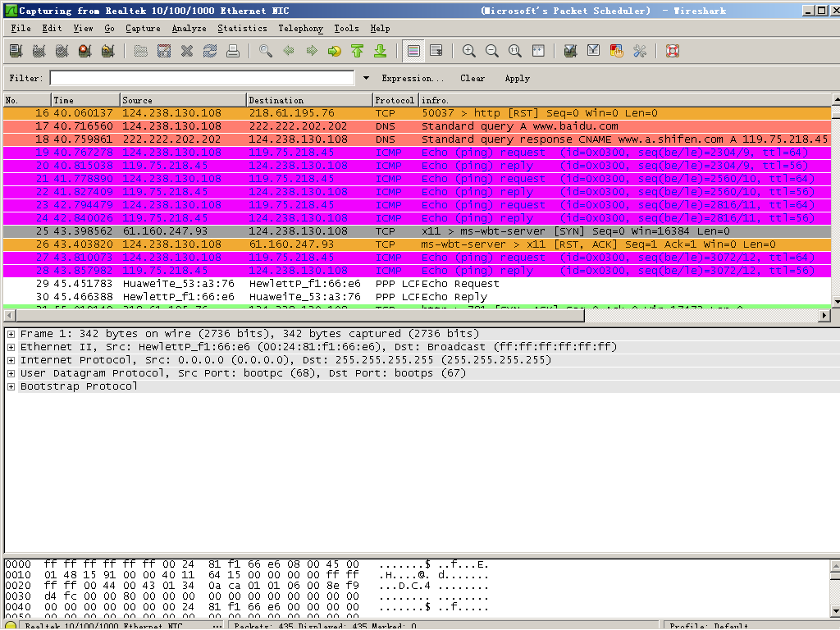Screen dimensions: 840x630
Task: Start a new live capture
Action: point(62,51)
